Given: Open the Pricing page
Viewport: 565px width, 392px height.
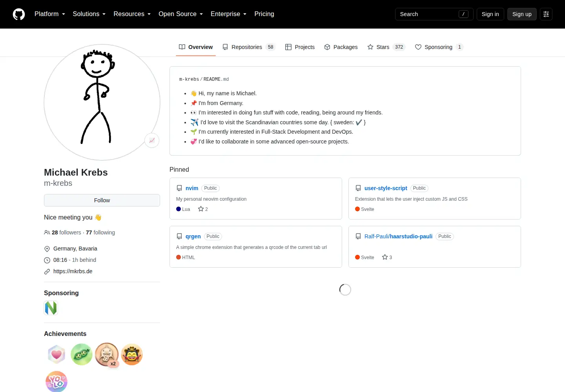Looking at the screenshot, I should (x=264, y=14).
